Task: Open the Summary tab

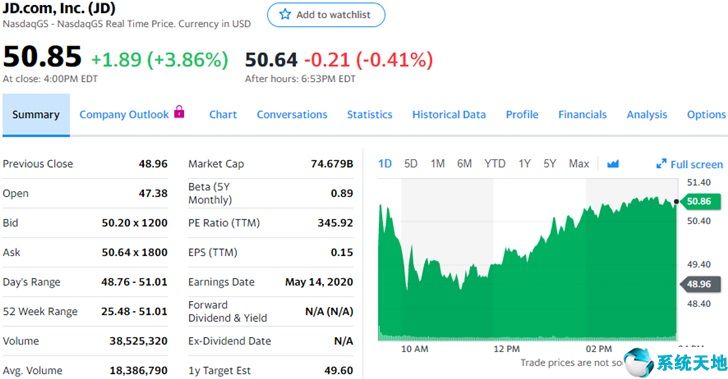Action: pos(36,115)
